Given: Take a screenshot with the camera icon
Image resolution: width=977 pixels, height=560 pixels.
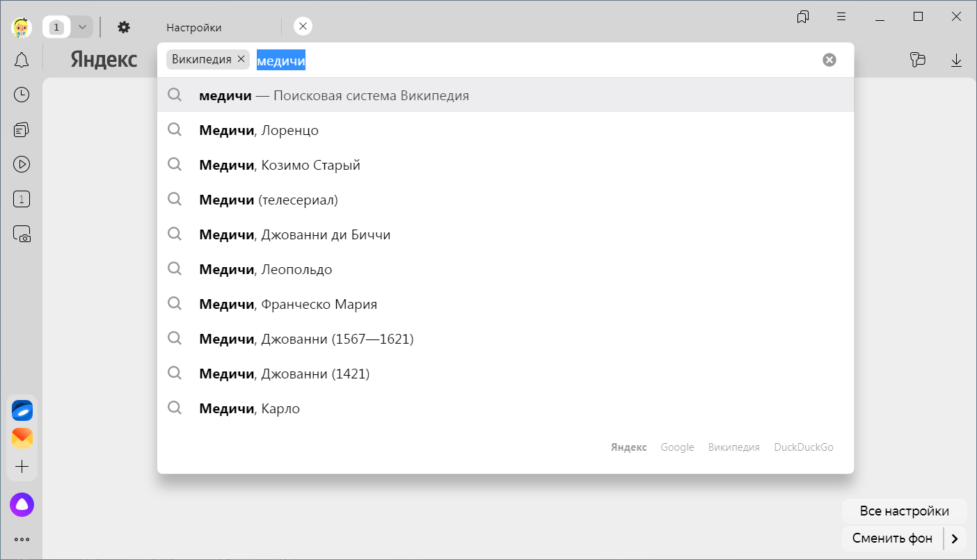Looking at the screenshot, I should [x=22, y=234].
